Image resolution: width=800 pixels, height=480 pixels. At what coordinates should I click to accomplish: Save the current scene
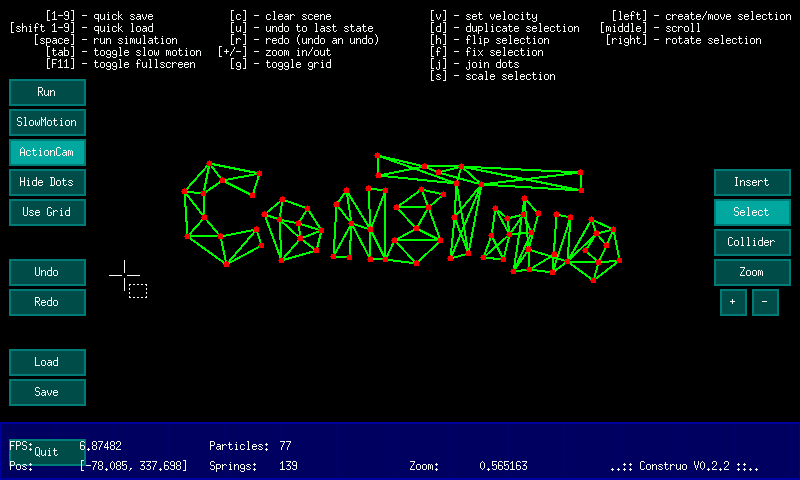47,392
